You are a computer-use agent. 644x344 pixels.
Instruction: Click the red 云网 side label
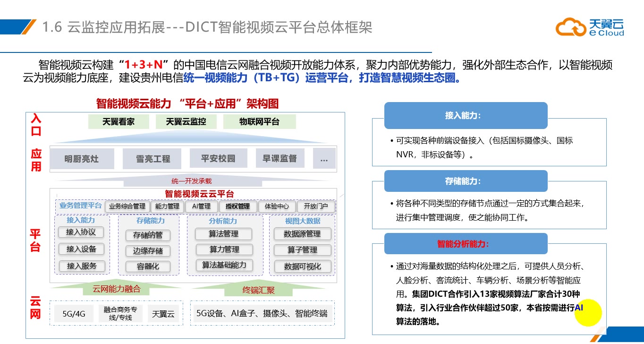tap(35, 308)
